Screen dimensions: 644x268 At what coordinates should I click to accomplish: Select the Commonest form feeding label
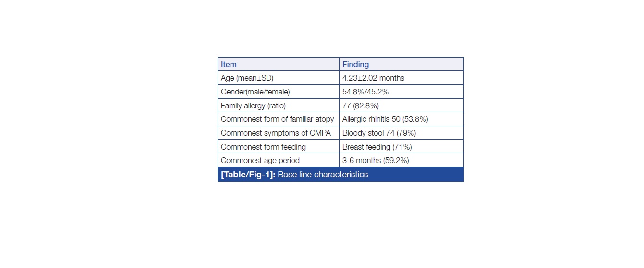pos(263,147)
